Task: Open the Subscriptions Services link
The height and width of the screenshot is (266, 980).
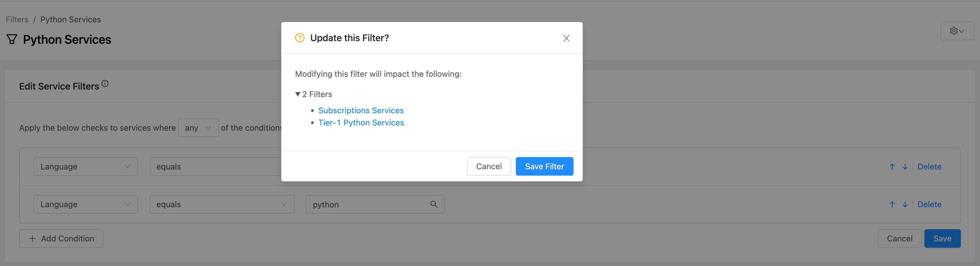Action: point(361,111)
